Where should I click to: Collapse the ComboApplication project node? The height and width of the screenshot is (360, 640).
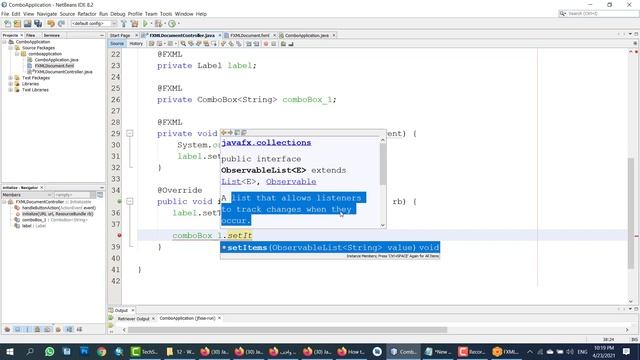click(x=4, y=42)
